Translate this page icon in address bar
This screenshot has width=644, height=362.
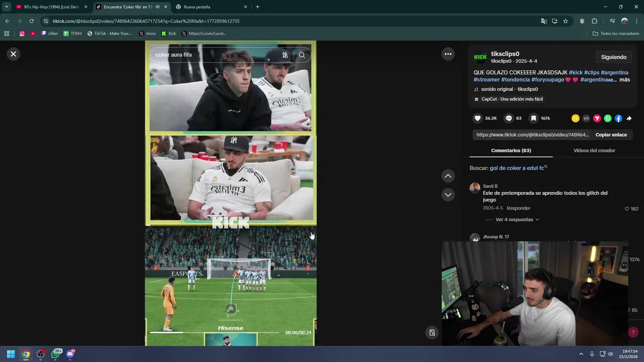(544, 21)
